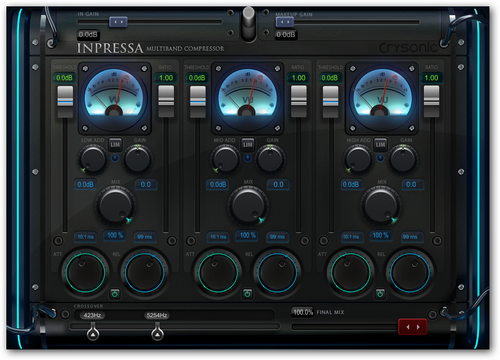
Task: Click the mid band ATT knob
Action: [x=218, y=272]
